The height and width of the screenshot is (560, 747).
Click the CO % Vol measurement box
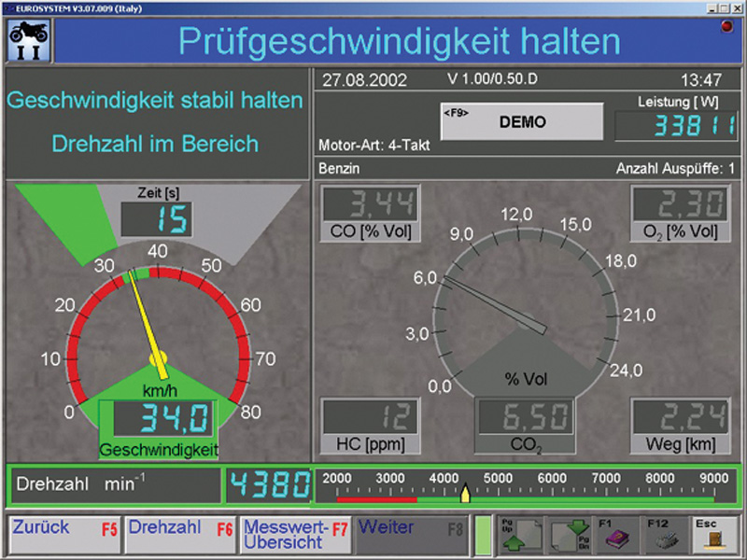370,213
